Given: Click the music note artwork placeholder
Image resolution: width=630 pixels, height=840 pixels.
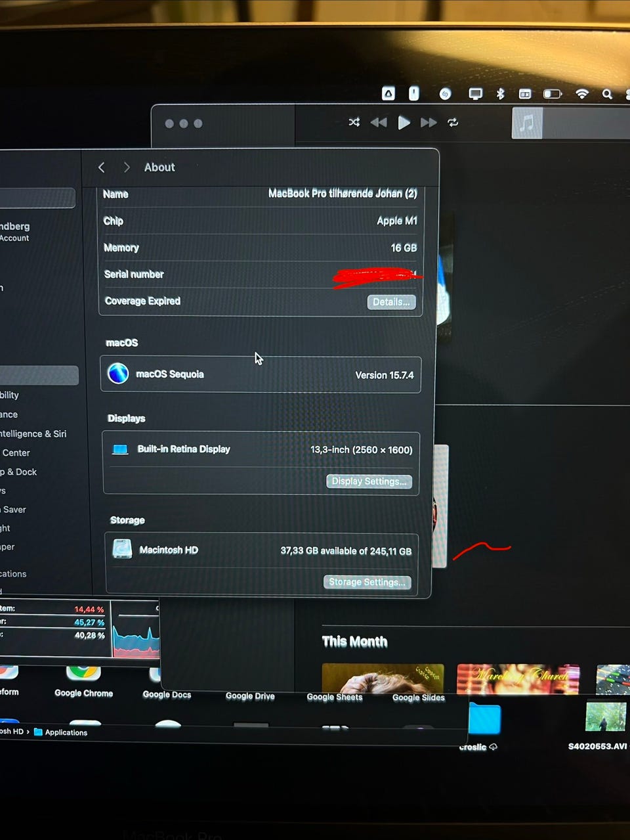Looking at the screenshot, I should tap(527, 123).
